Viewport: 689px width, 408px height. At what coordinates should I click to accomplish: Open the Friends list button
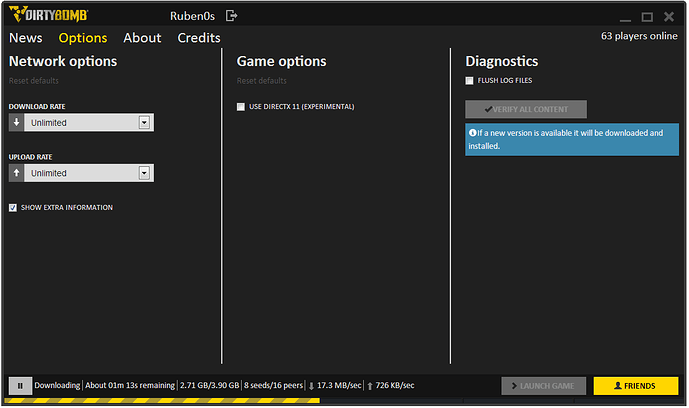[636, 385]
